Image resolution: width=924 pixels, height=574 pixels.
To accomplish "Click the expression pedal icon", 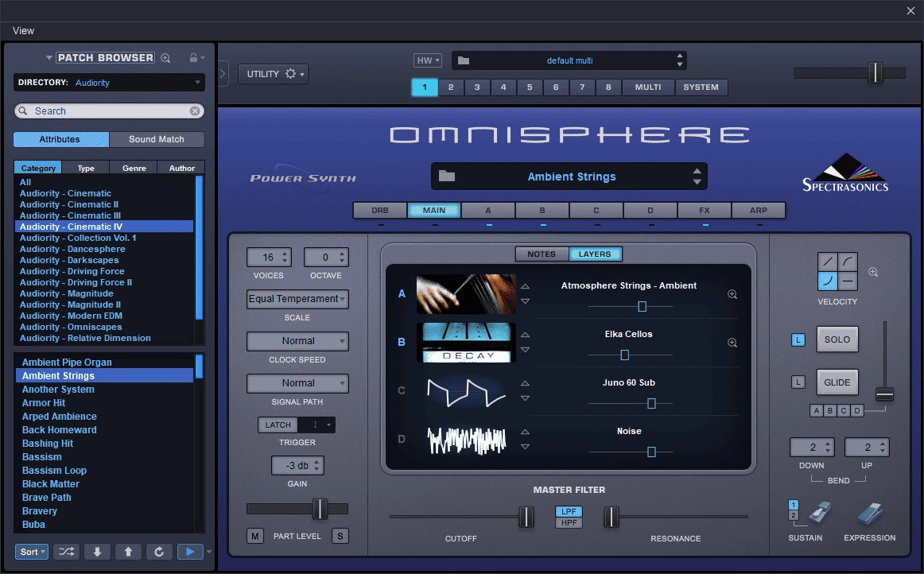I will coord(871,513).
